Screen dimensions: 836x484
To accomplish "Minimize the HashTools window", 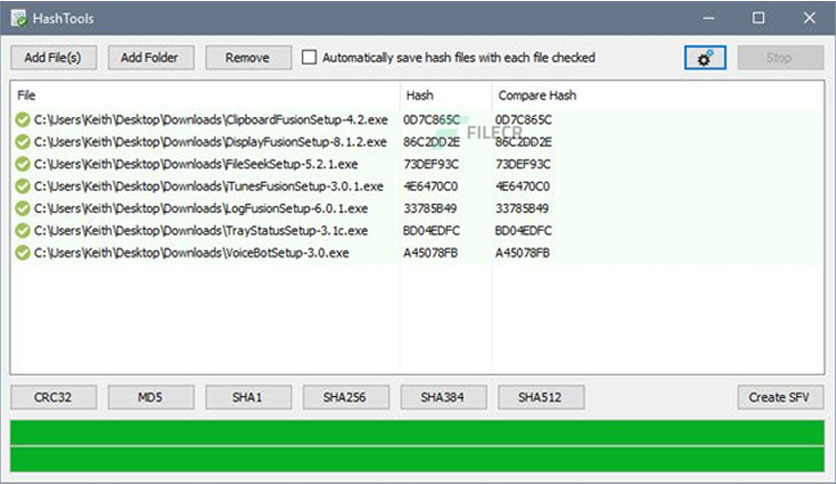I will 708,18.
